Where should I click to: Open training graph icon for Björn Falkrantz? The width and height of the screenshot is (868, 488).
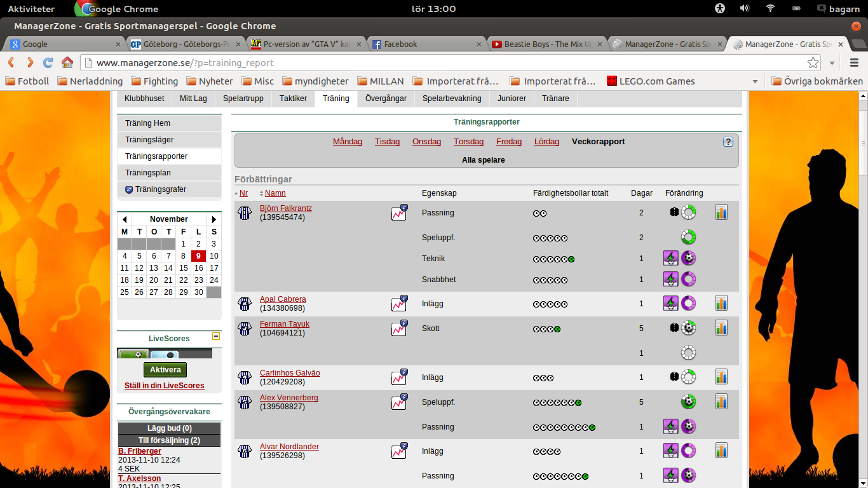(399, 212)
